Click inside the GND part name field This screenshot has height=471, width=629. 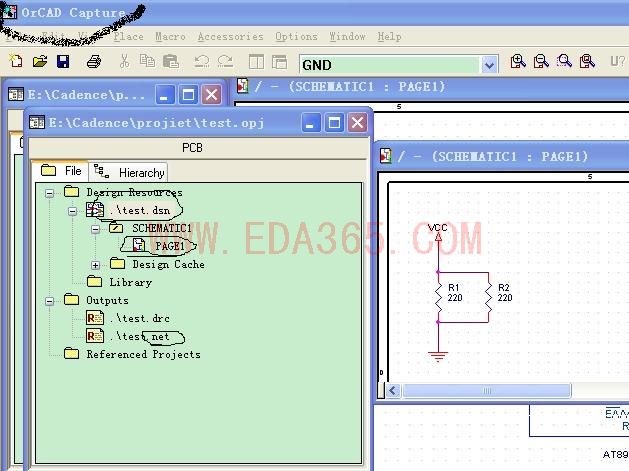coord(390,65)
